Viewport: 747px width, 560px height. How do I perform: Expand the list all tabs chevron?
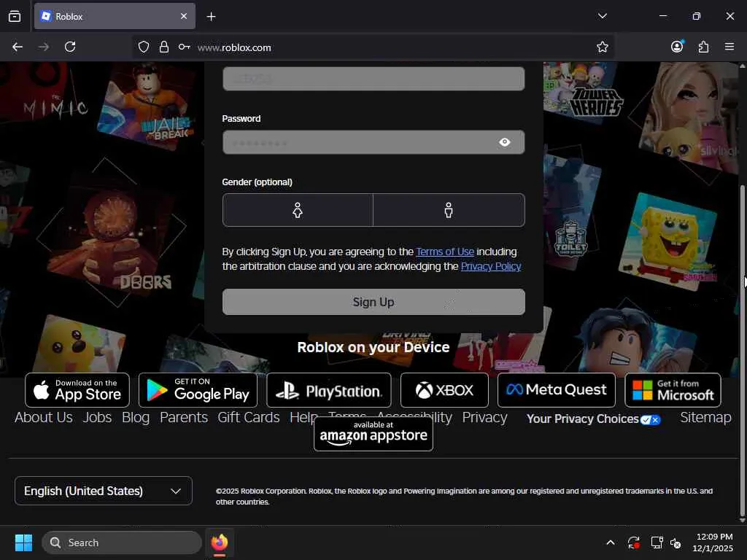(x=602, y=16)
